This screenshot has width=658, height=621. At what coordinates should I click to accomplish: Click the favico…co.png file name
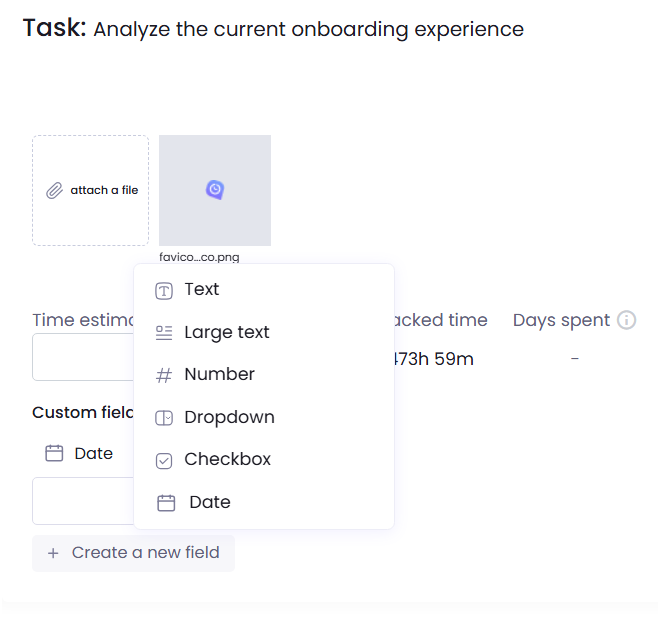tap(199, 257)
